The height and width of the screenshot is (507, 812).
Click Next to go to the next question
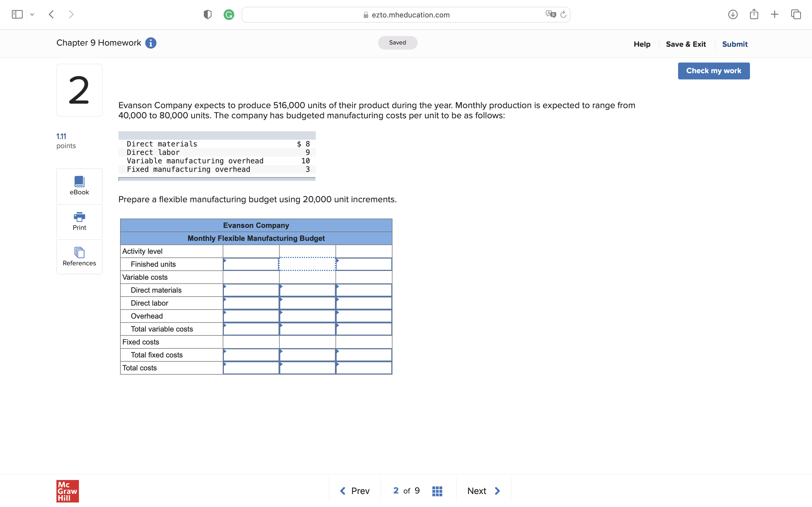click(483, 491)
